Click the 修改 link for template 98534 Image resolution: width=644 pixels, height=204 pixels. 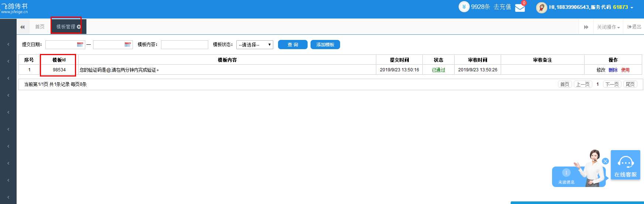pyautogui.click(x=601, y=70)
